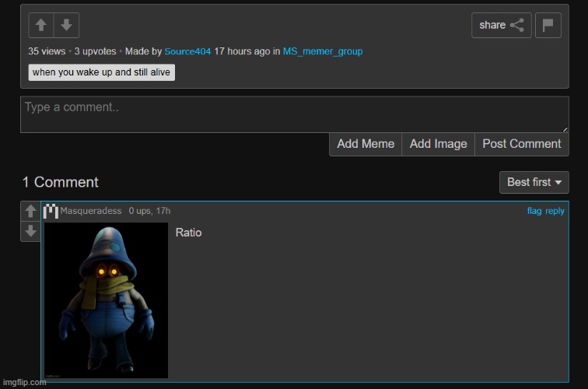
Task: Open Masqueradess's profile name link
Action: (x=91, y=211)
